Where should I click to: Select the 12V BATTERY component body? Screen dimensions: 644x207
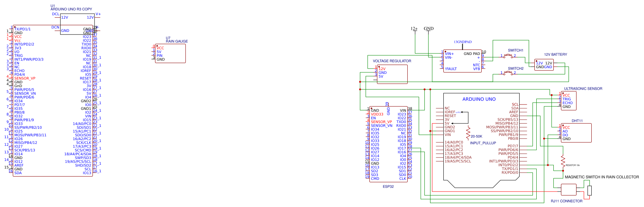544,65
